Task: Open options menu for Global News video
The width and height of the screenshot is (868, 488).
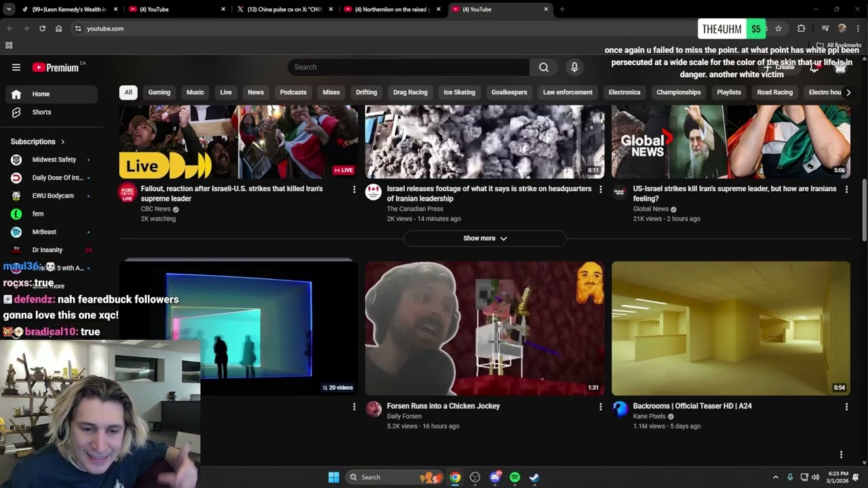Action: coord(846,190)
